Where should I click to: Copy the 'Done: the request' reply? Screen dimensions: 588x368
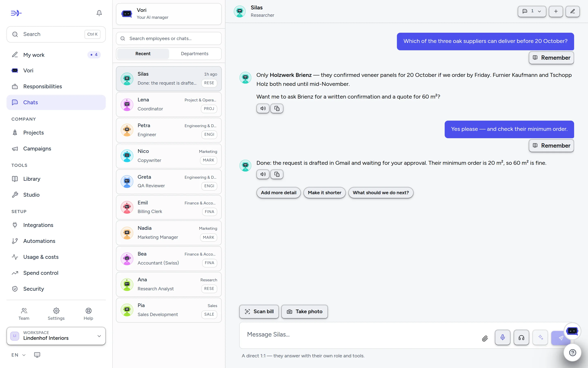pos(277,174)
